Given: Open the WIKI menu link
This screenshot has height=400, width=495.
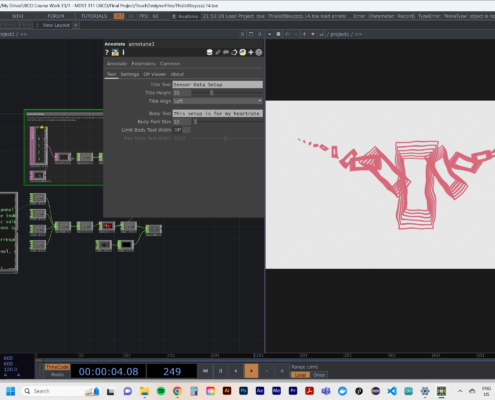Looking at the screenshot, I should [x=17, y=16].
